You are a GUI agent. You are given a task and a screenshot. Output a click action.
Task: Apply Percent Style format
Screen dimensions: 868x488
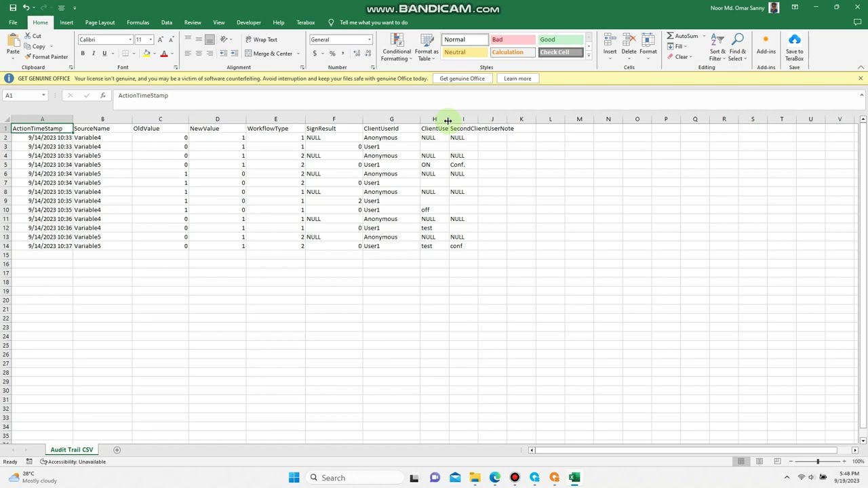332,54
